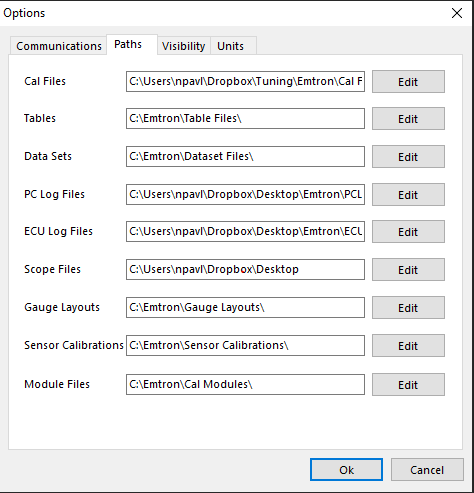Open the Visibility tab
Screen dimensions: 474x493
[x=184, y=46]
